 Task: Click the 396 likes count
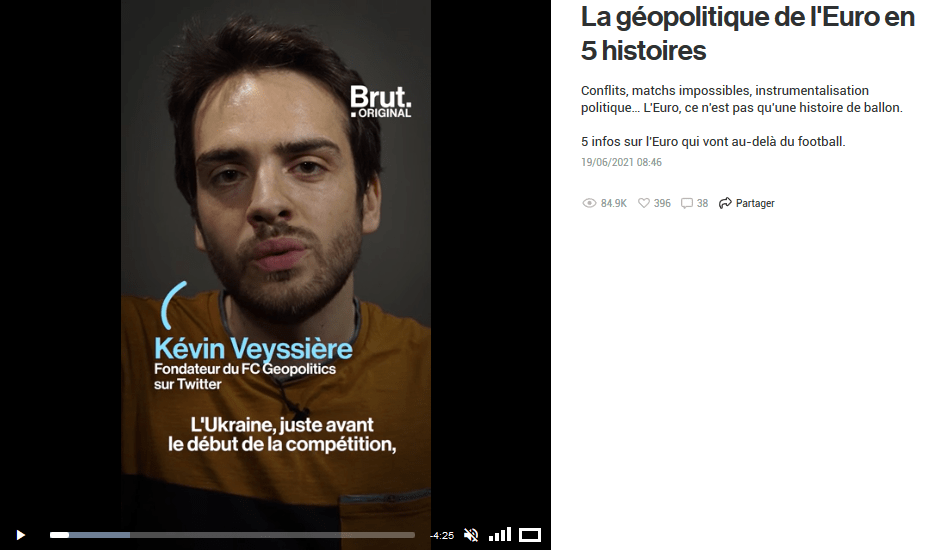tap(662, 204)
